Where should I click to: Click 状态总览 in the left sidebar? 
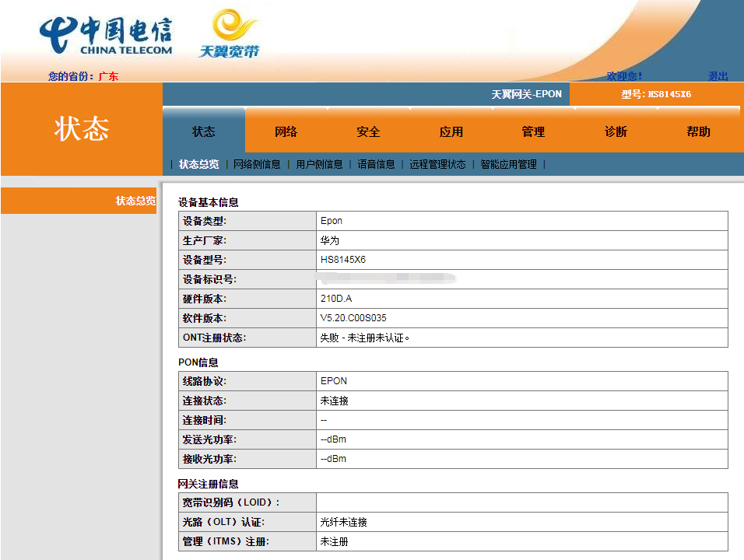pyautogui.click(x=135, y=201)
